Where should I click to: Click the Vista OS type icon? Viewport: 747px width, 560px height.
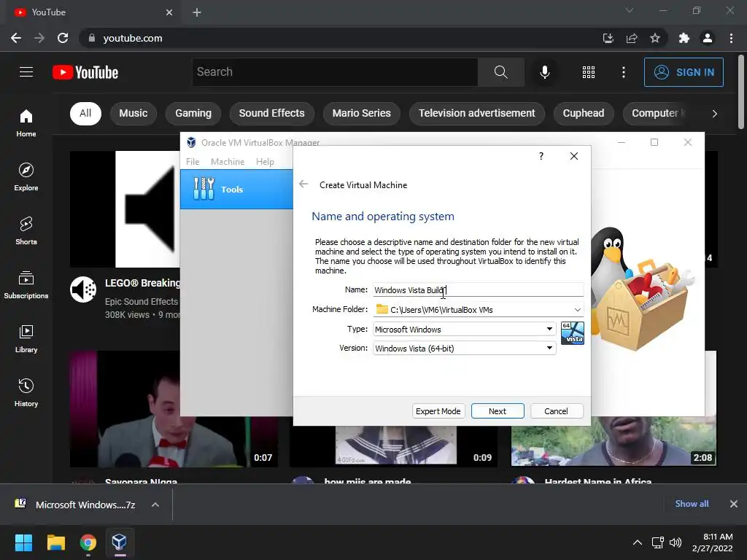click(x=572, y=333)
